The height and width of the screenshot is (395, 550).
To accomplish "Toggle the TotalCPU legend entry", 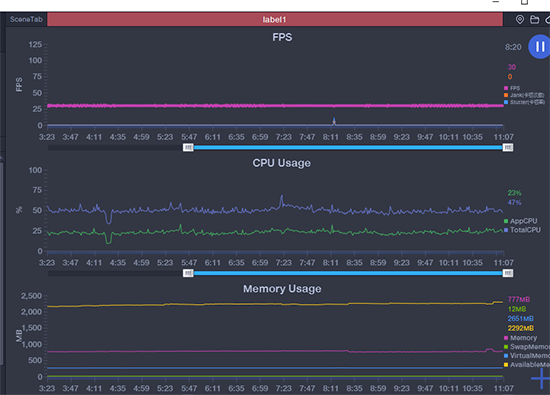I will [522, 230].
